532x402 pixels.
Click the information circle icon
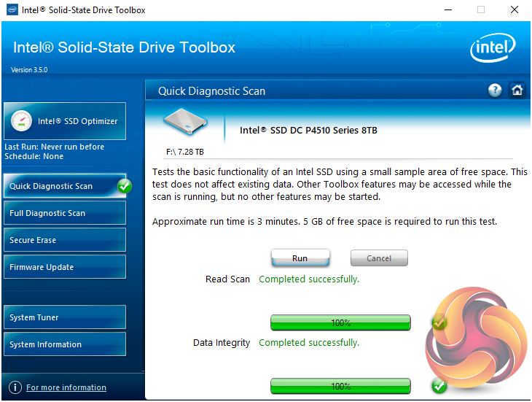(x=15, y=387)
